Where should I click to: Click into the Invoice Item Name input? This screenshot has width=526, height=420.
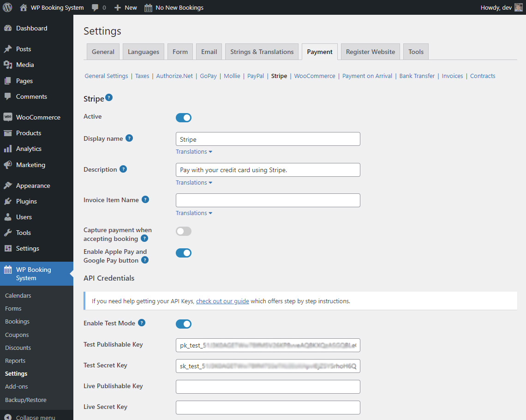click(268, 200)
